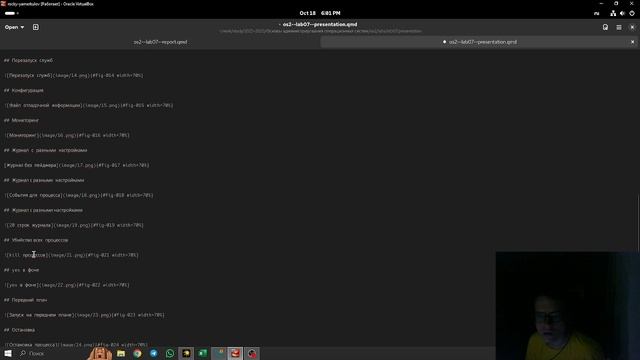Click the line referencing image/16.png
The image size is (640, 360).
coord(67,136)
